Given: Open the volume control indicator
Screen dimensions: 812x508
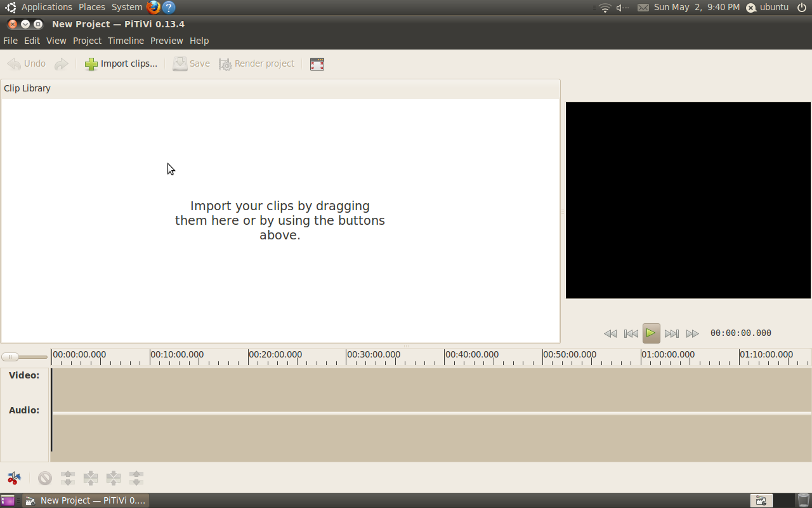Looking at the screenshot, I should [x=622, y=8].
